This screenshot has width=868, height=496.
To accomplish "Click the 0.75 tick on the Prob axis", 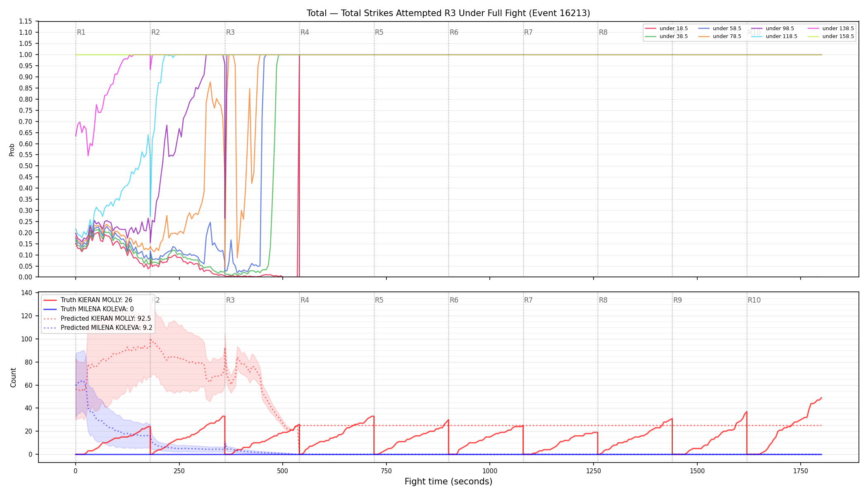I will 26,110.
